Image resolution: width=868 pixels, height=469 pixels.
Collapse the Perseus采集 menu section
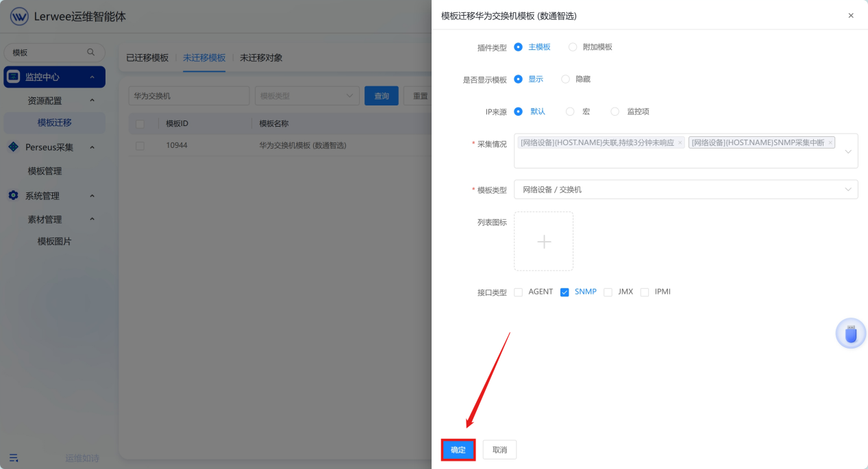(x=92, y=147)
